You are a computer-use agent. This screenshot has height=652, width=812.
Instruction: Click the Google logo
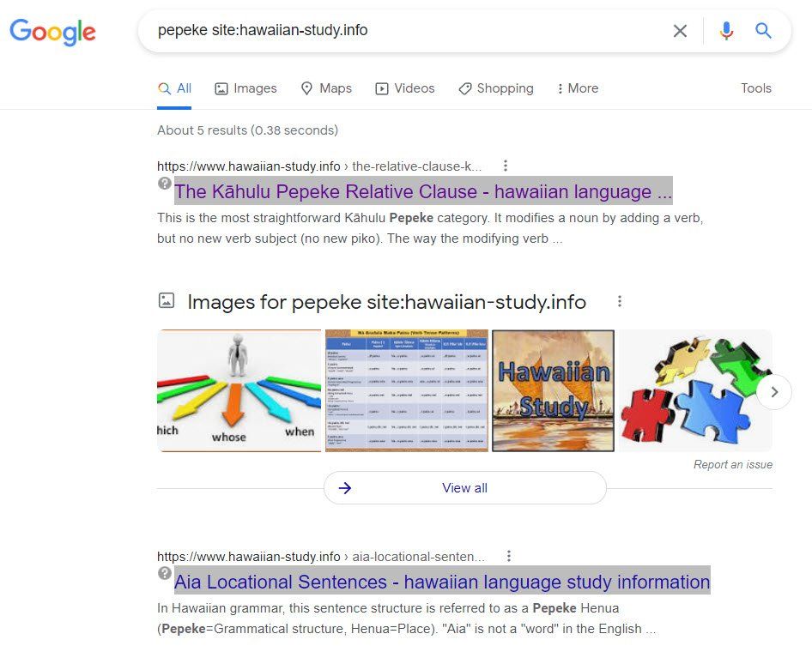coord(53,32)
